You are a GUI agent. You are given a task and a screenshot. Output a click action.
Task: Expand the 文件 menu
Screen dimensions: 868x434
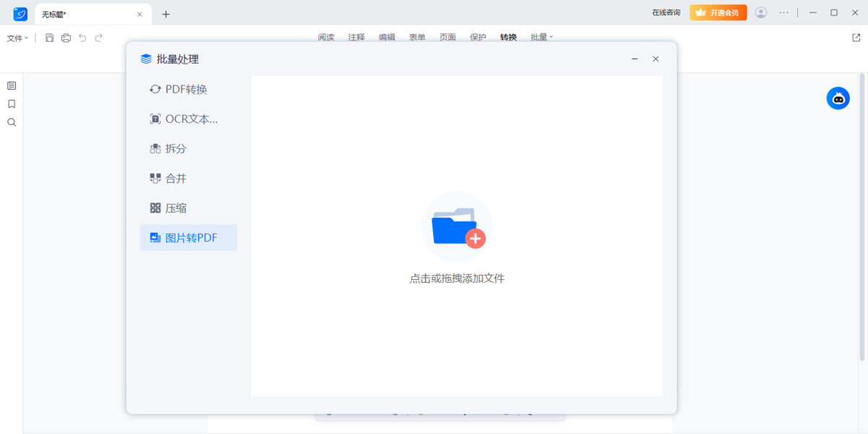[16, 38]
